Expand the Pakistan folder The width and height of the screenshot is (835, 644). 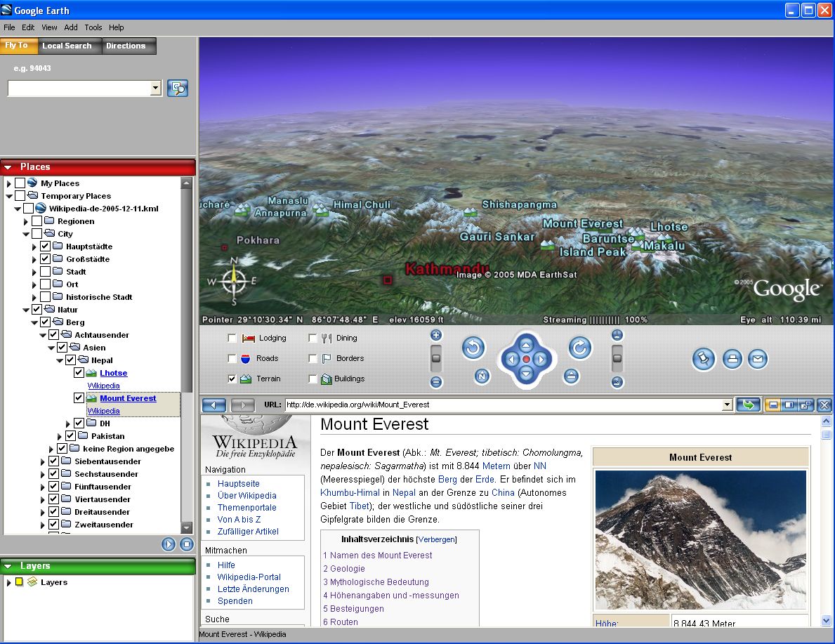59,437
